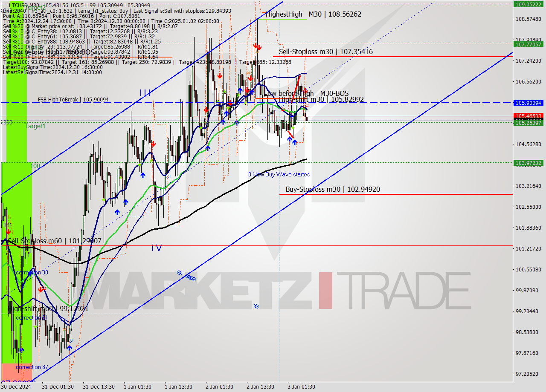Click the green 103.97232 price tag
This screenshot has width=546, height=392.
[529, 163]
